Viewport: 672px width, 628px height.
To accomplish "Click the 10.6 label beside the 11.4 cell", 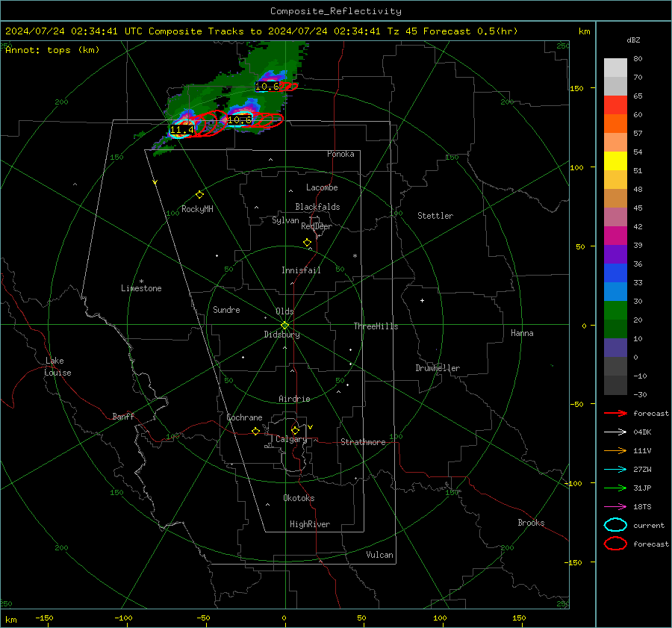I will click(240, 120).
